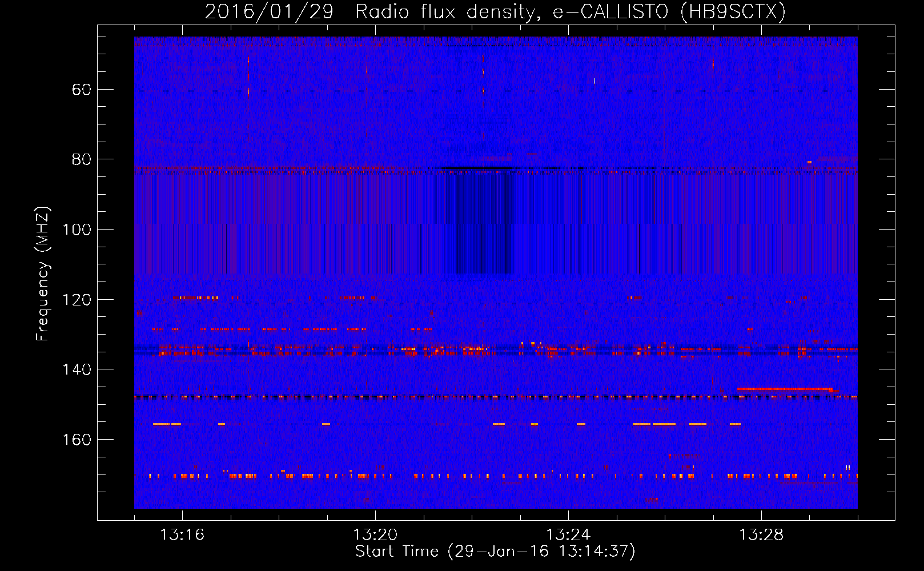Click the "Start Time (29-Jan-16 13:14:37)" label
Image resolution: width=924 pixels, height=571 pixels.
495,552
